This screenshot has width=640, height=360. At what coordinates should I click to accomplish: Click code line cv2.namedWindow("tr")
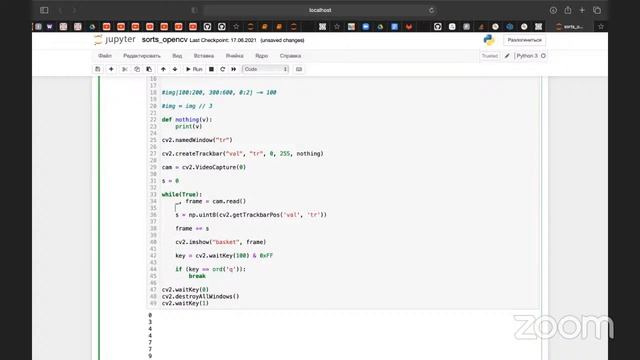197,140
